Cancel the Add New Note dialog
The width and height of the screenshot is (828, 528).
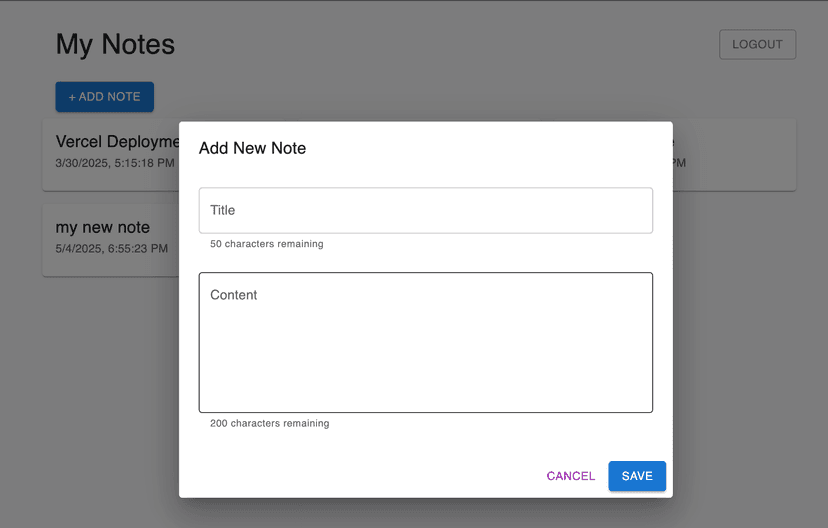(x=570, y=476)
